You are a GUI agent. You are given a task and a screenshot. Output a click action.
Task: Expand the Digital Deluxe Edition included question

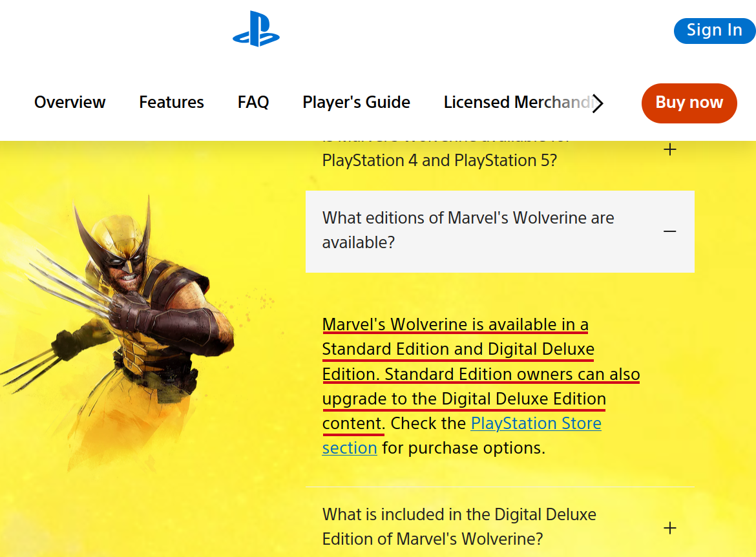[669, 528]
